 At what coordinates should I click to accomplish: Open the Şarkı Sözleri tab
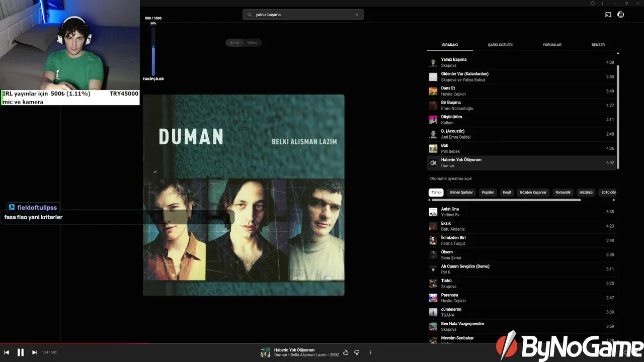pyautogui.click(x=500, y=45)
